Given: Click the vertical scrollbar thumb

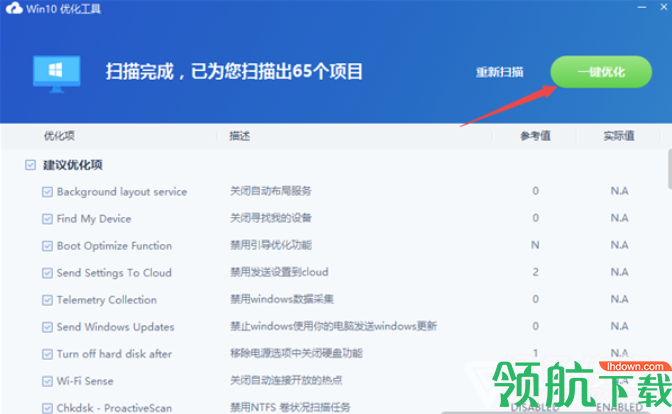Looking at the screenshot, I should click(x=670, y=169).
